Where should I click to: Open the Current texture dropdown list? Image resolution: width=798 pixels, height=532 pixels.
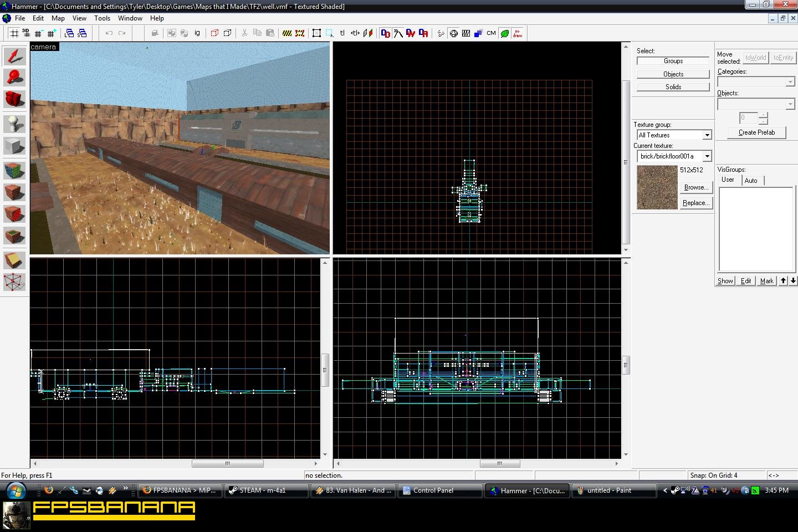tap(707, 156)
